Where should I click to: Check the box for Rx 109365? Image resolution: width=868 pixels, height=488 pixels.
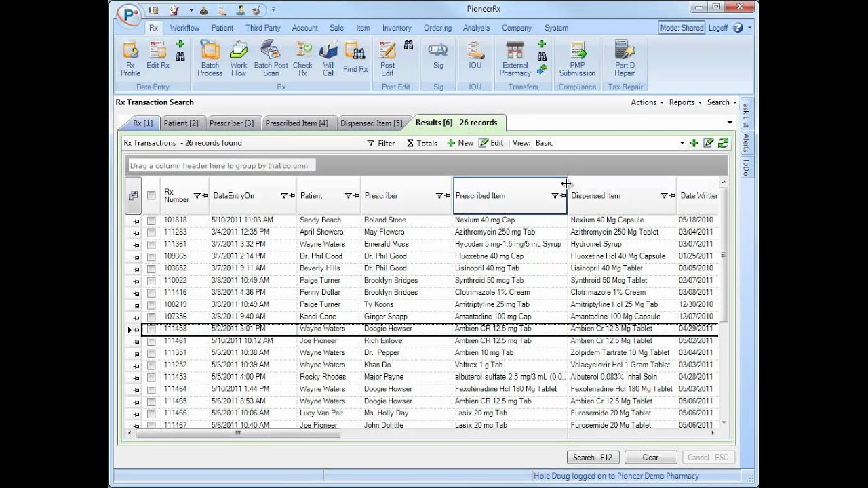coord(151,257)
